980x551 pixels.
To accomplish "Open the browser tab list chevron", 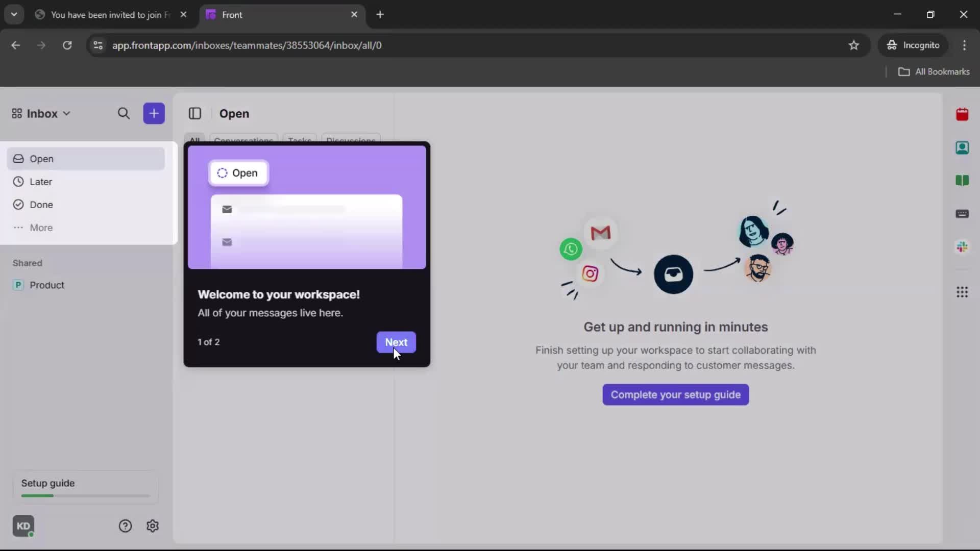I will [14, 14].
